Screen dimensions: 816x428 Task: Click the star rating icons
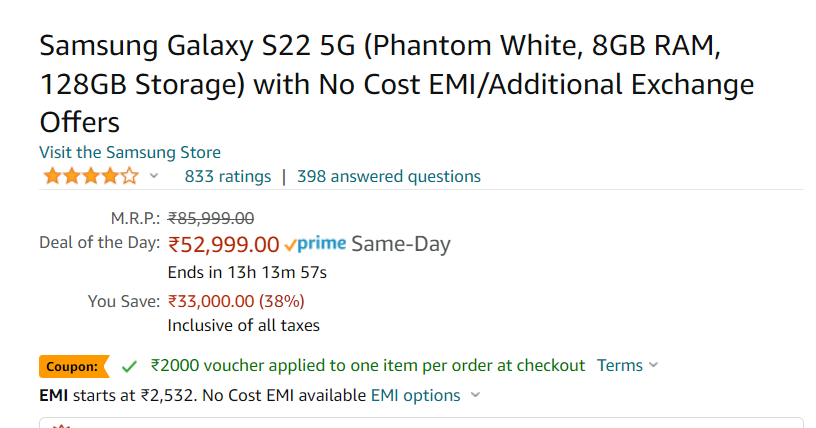[x=90, y=177]
